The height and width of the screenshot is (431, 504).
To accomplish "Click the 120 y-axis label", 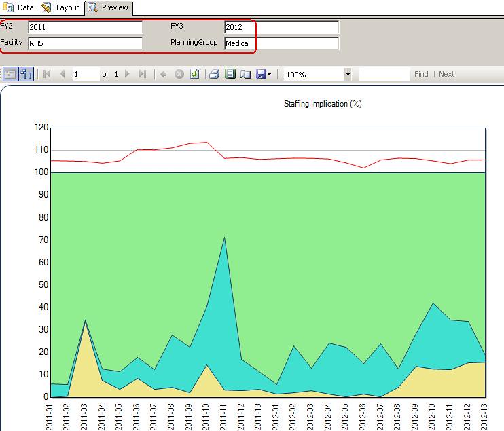I will pos(41,127).
